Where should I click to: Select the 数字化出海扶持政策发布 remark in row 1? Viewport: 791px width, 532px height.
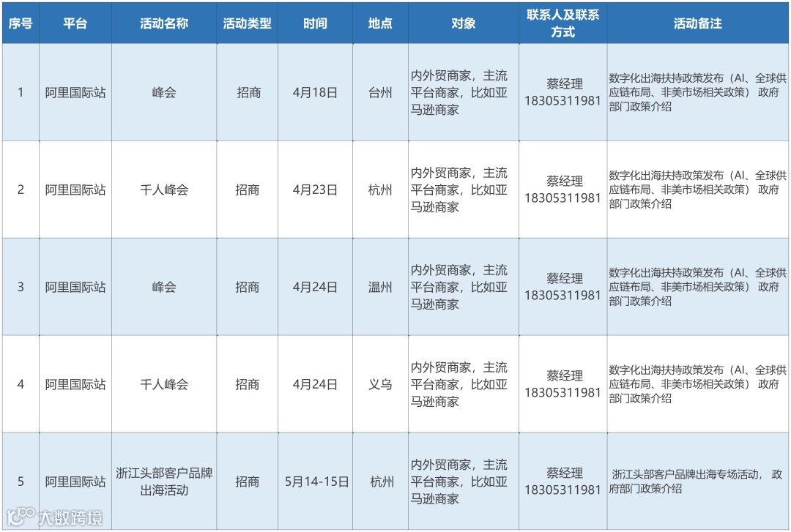click(x=698, y=92)
